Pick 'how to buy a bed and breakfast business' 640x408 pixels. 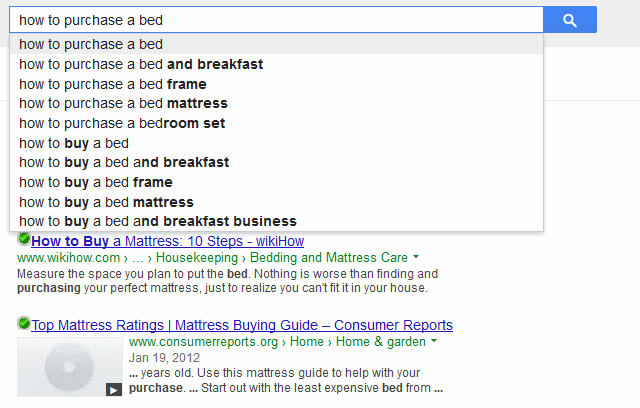point(276,221)
